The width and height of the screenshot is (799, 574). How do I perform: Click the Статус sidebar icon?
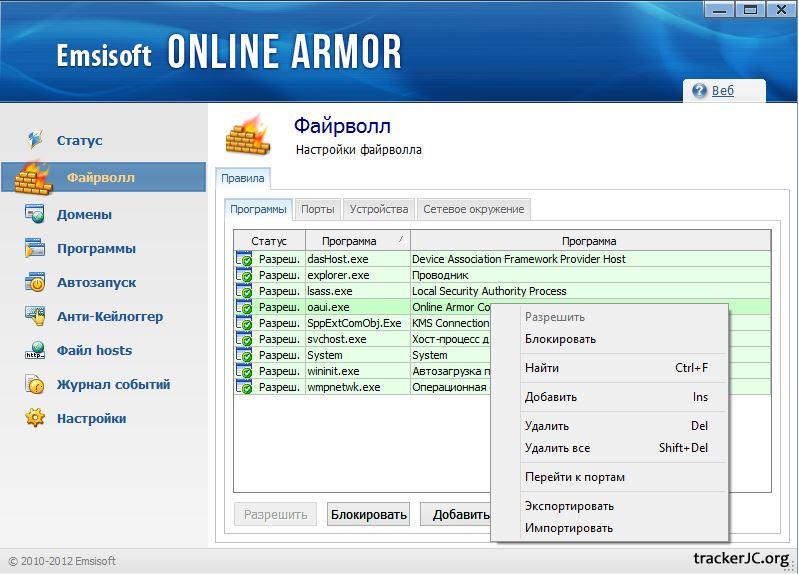[36, 140]
